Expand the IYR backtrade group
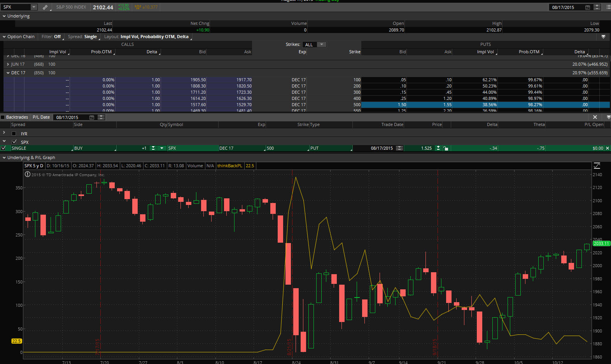611x364 pixels. coord(4,133)
